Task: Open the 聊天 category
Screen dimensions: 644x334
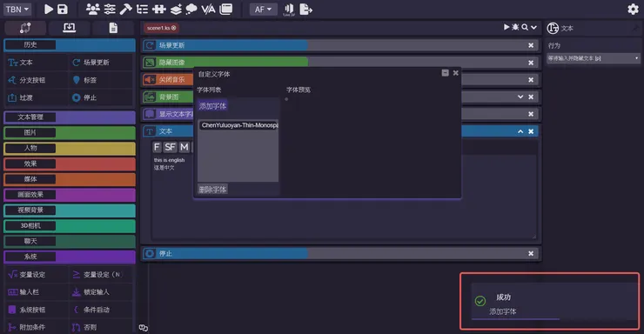Action: [x=70, y=241]
